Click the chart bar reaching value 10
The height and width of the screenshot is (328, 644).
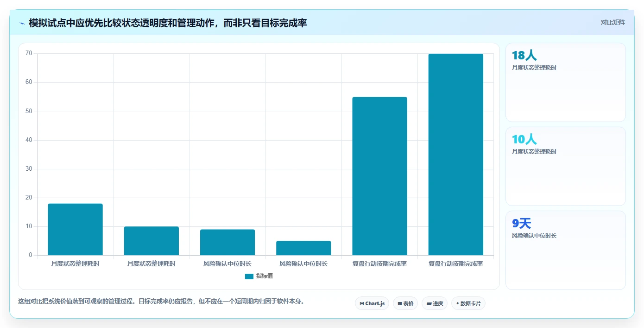pyautogui.click(x=152, y=241)
